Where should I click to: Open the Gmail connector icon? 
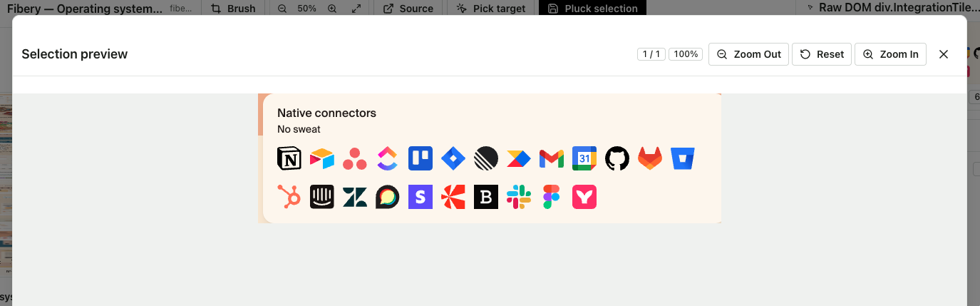[x=552, y=158]
